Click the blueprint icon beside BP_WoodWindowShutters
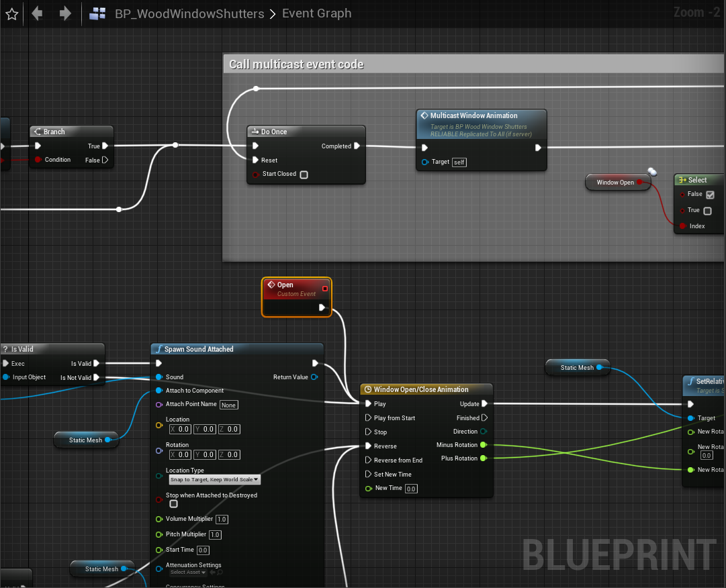726x588 pixels. tap(98, 13)
